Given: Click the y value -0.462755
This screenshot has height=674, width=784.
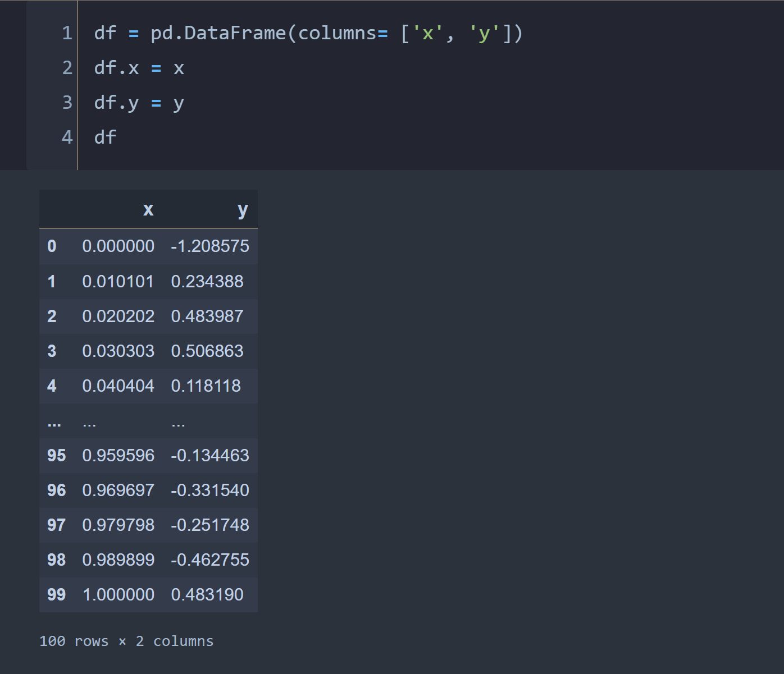Looking at the screenshot, I should (x=209, y=560).
